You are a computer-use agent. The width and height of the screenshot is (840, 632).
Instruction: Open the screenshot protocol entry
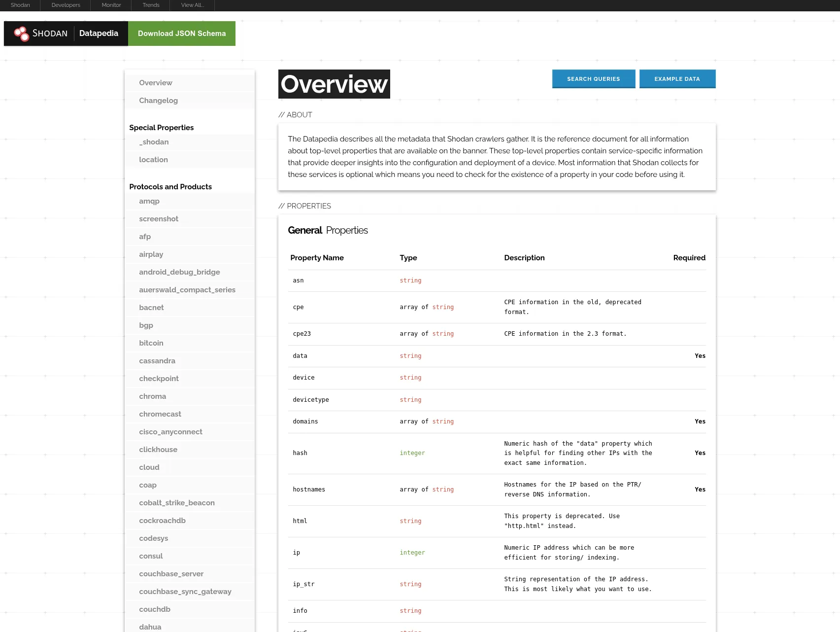click(159, 218)
